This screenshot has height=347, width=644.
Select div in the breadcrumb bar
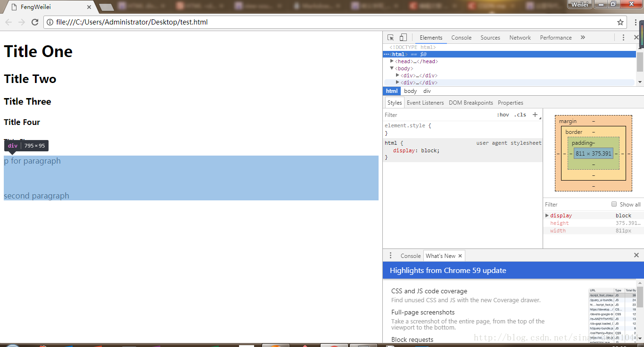[x=427, y=91]
